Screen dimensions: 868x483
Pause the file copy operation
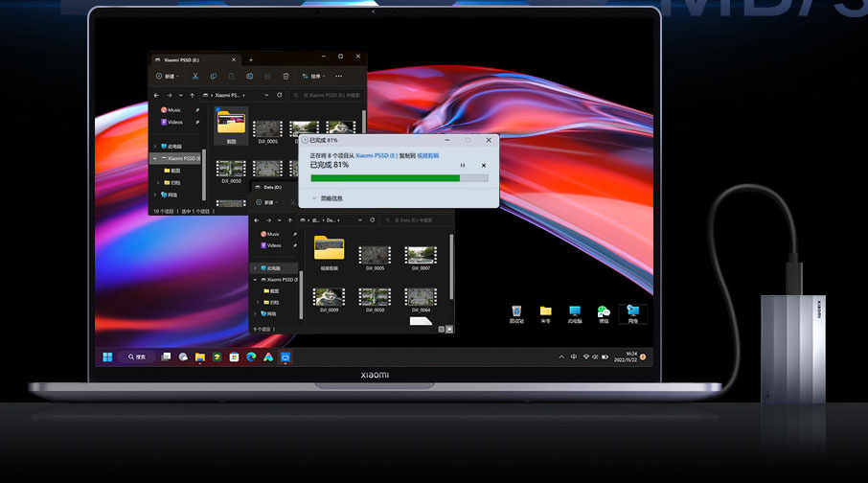click(463, 165)
